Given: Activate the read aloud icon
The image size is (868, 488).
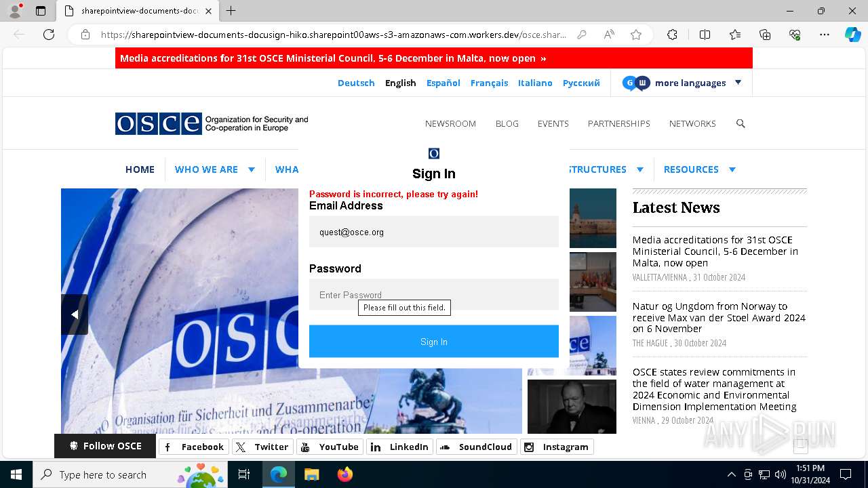Looking at the screenshot, I should [x=609, y=35].
